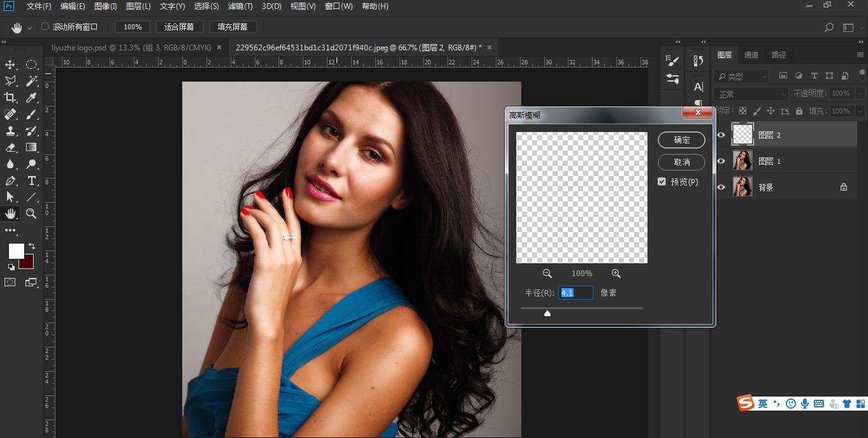The height and width of the screenshot is (438, 868).
Task: Toggle visibility of 图层 1
Action: point(721,161)
